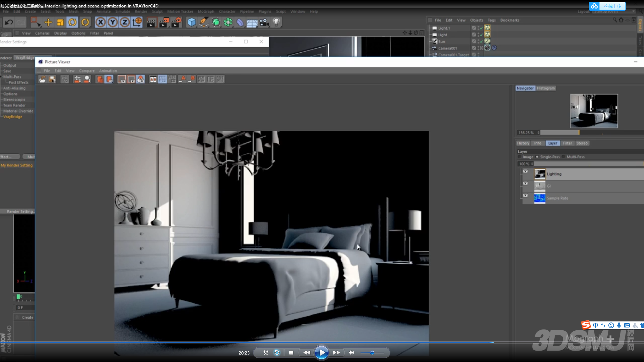Hide the Lighting layer eye
644x362 pixels.
(525, 171)
